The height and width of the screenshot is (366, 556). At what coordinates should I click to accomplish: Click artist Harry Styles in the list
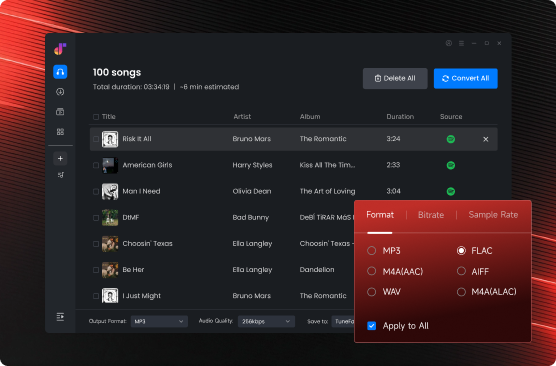click(252, 165)
